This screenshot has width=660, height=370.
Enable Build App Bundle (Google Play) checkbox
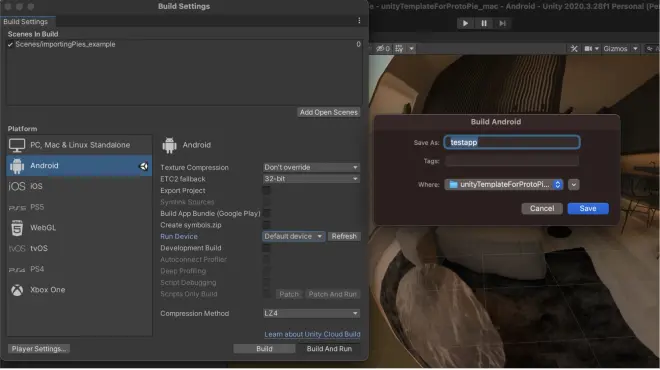[x=266, y=214]
